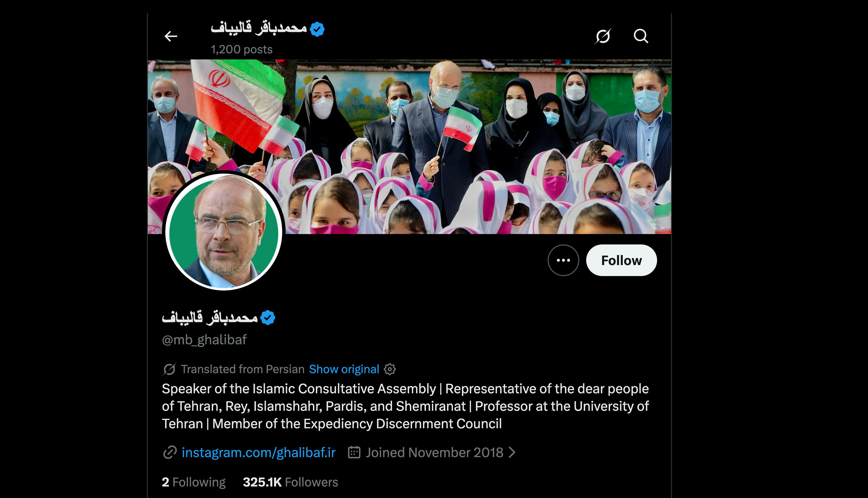Open the banner header photo
868x498 pixels.
(x=409, y=147)
